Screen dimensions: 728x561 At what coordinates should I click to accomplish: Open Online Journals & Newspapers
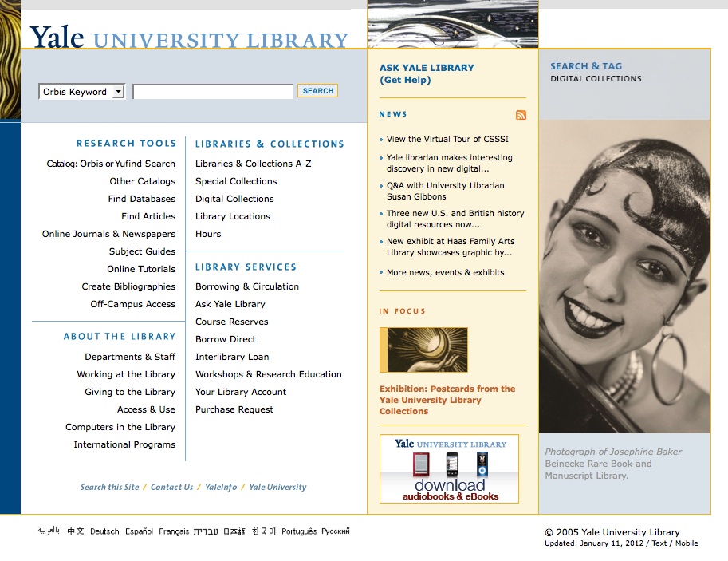click(x=108, y=234)
